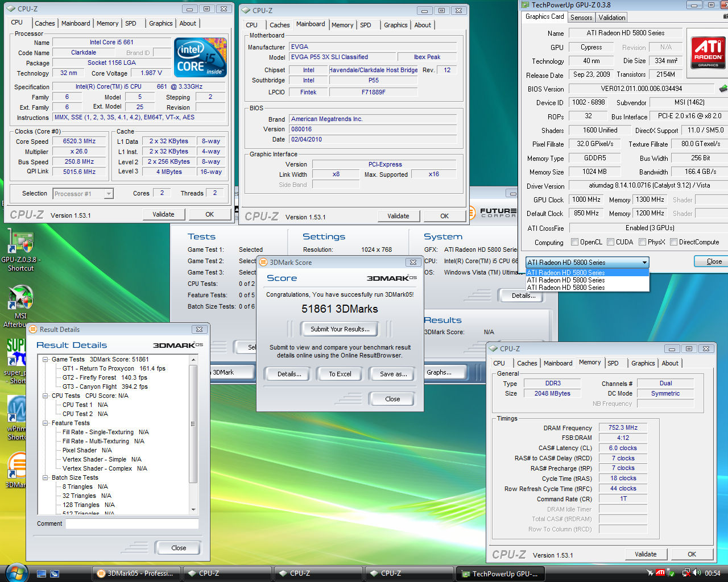Viewport: 728px width, 582px height.
Task: Select 'GT1 - Return To Proxycon' row
Action: (114, 368)
